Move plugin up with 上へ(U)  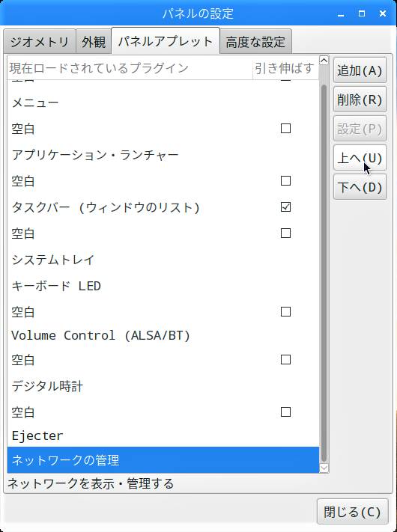pos(360,158)
